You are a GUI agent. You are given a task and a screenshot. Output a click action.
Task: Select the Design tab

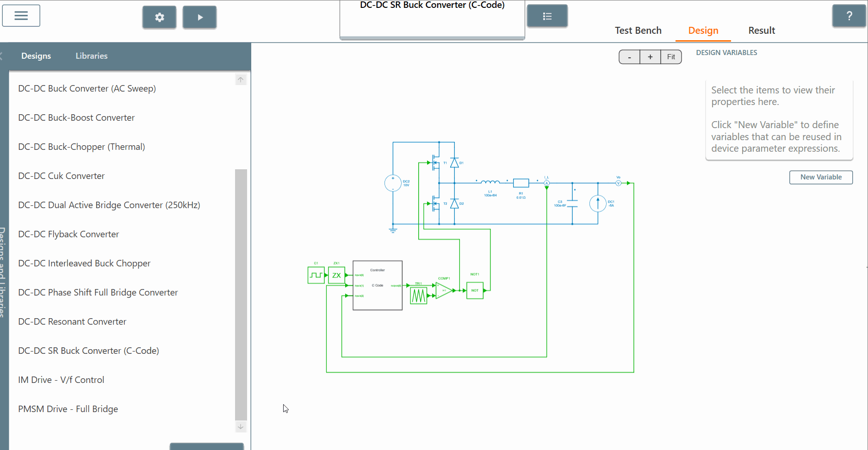[703, 31]
